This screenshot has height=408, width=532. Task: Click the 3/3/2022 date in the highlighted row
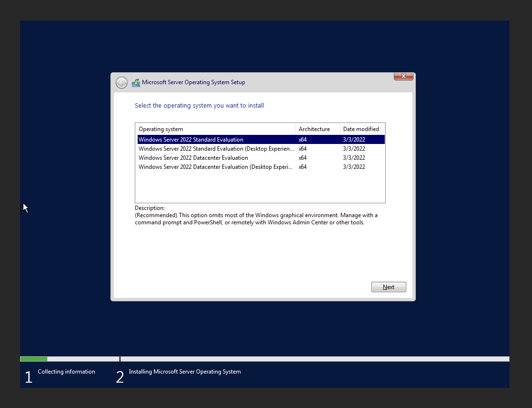click(354, 140)
